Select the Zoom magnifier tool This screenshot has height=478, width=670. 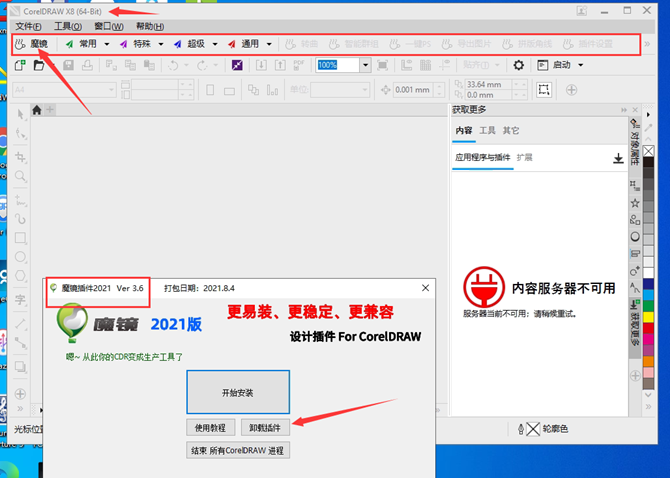(20, 177)
